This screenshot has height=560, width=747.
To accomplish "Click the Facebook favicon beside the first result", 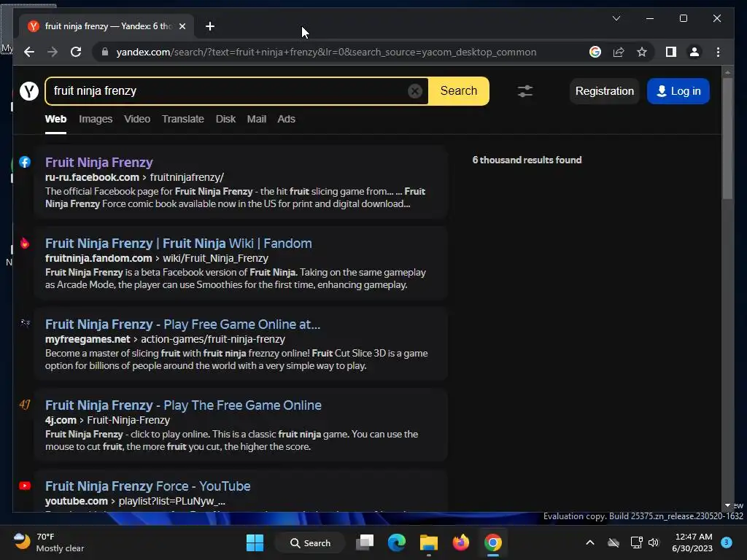I will (x=25, y=162).
